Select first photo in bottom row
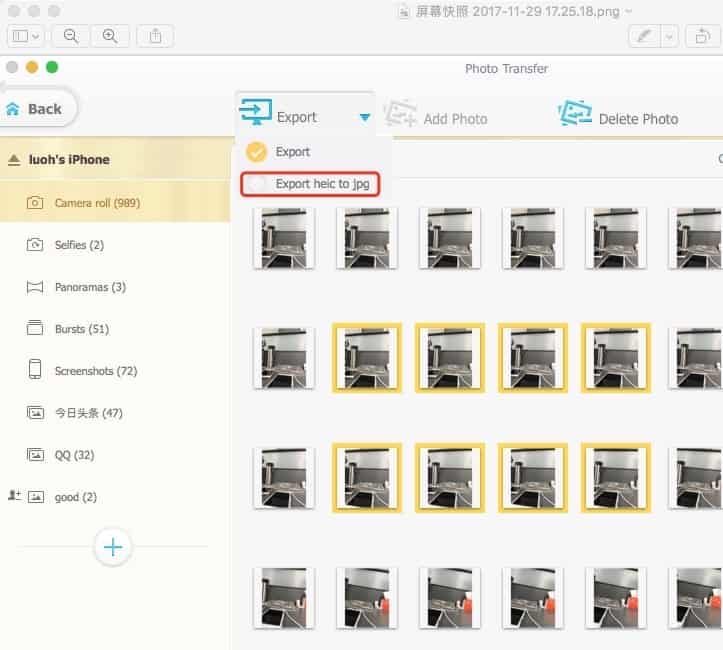Viewport: 723px width, 650px height. [284, 598]
